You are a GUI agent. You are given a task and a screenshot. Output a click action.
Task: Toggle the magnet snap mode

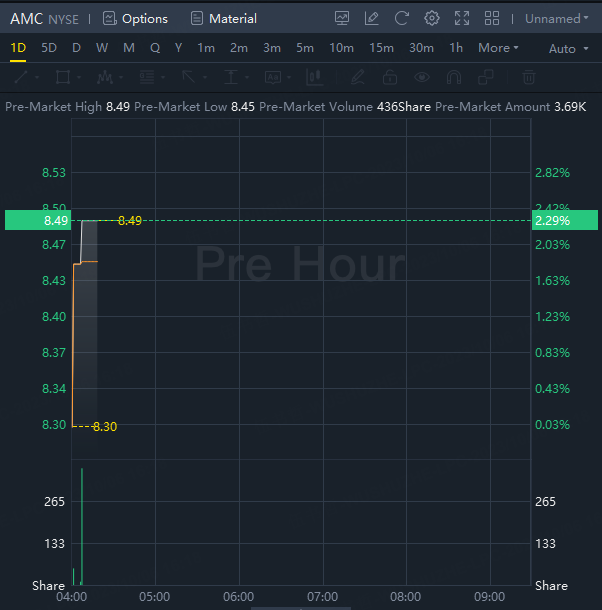pyautogui.click(x=454, y=77)
